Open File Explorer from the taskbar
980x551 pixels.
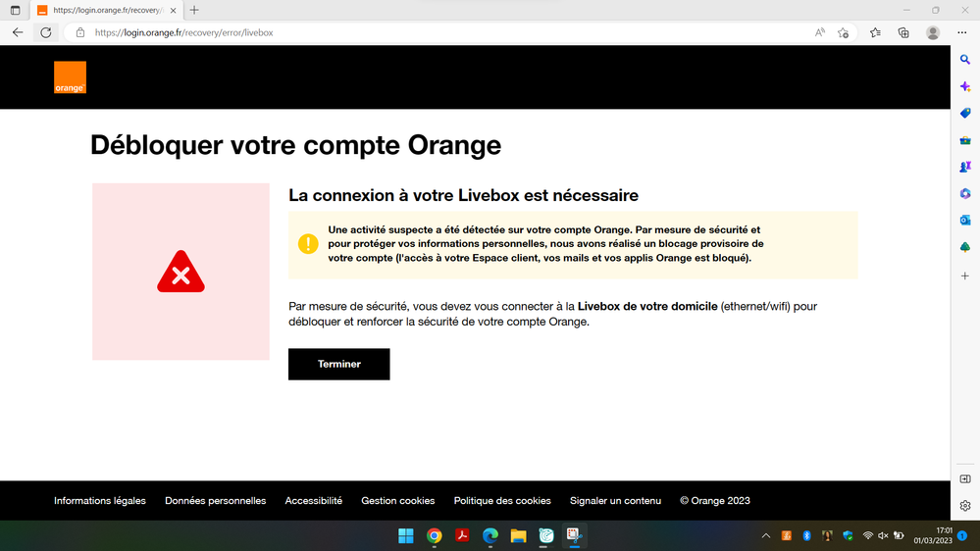pyautogui.click(x=518, y=535)
